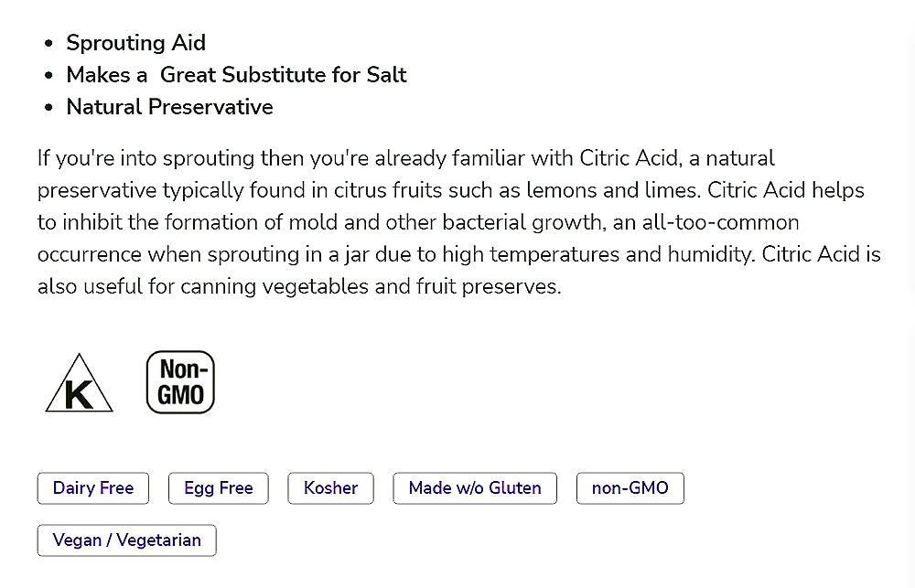Click the line starting "to inhibit the formation"
Screen dimensions: 915x588
pos(418,222)
